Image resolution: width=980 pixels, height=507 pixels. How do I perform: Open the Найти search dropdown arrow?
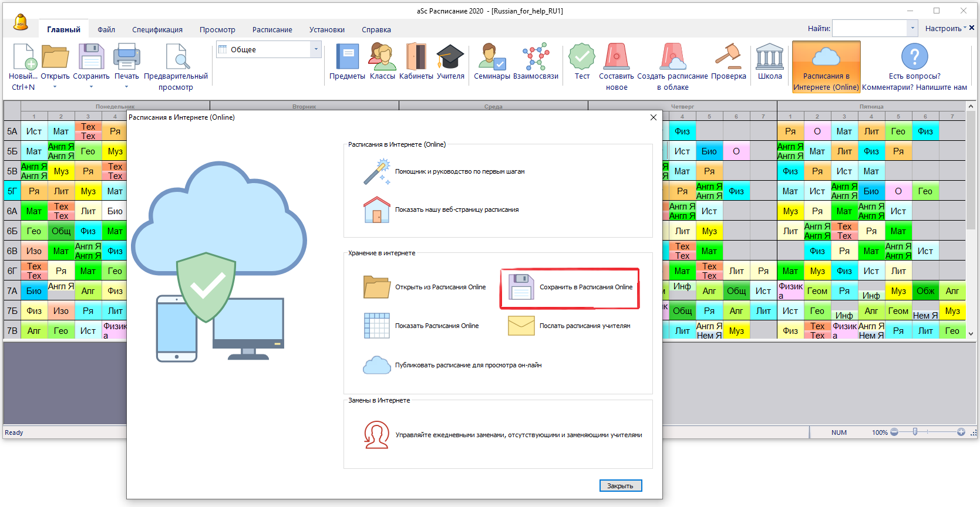pyautogui.click(x=912, y=28)
